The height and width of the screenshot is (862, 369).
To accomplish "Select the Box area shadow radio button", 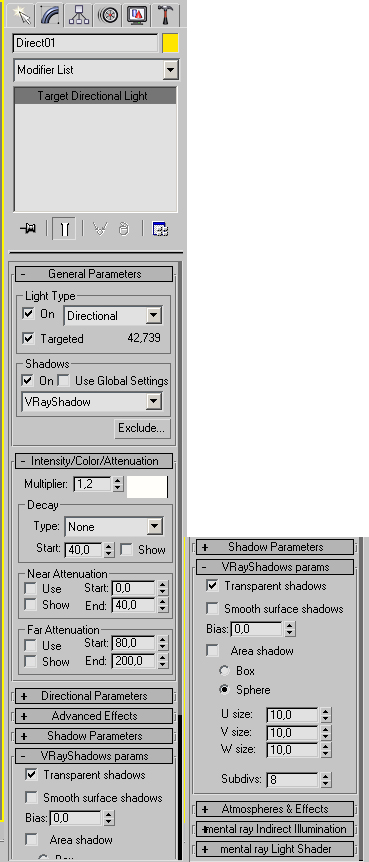I will (x=224, y=671).
